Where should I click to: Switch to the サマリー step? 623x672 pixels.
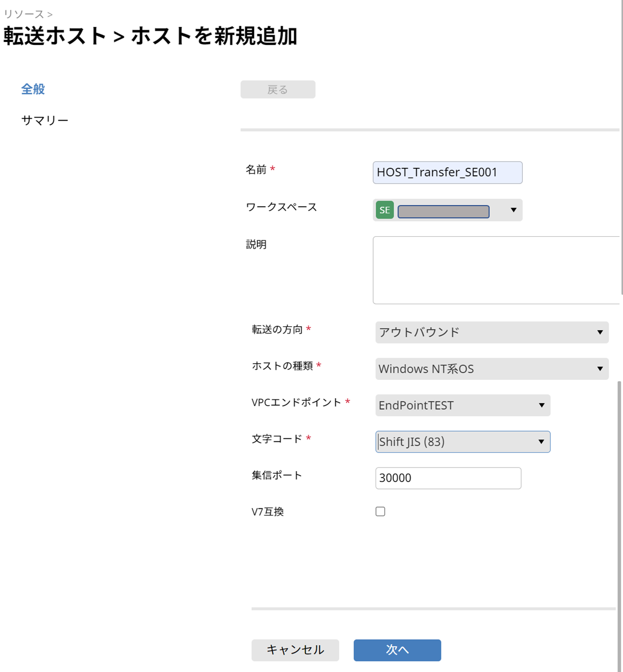pyautogui.click(x=45, y=120)
